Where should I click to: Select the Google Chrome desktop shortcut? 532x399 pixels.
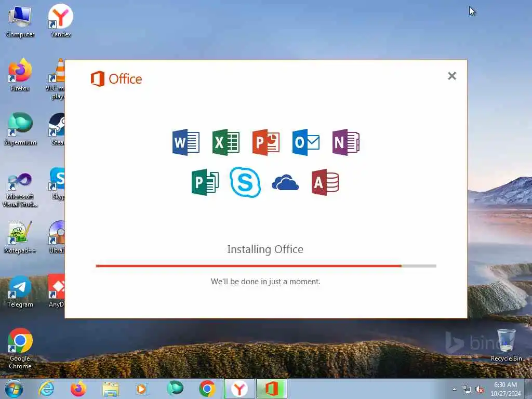(x=20, y=349)
